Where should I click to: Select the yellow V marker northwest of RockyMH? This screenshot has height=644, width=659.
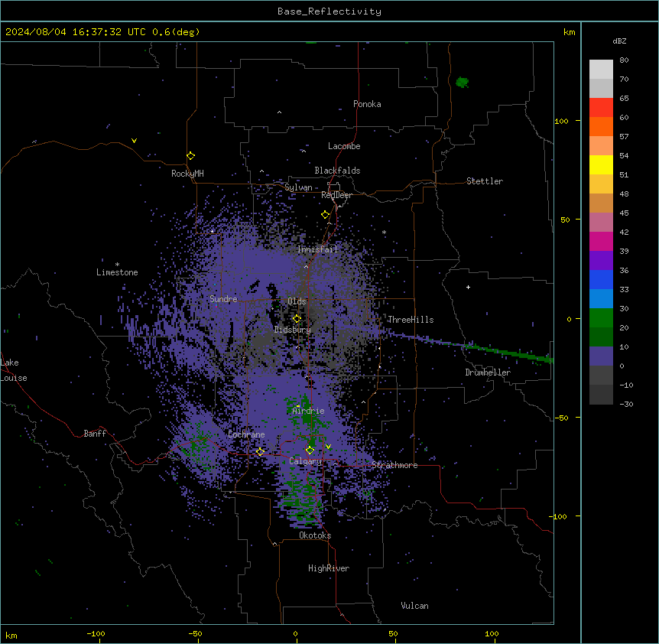pos(134,141)
